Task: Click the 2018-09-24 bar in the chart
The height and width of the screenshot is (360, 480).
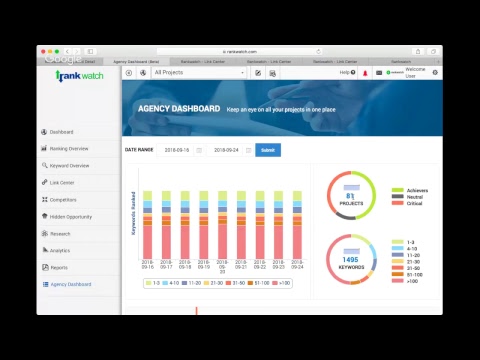Action: point(297,225)
